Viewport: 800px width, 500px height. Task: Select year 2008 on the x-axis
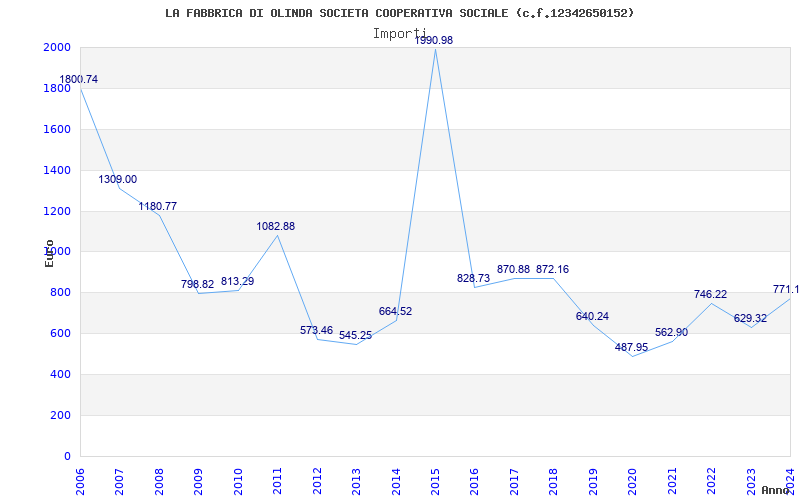click(159, 482)
